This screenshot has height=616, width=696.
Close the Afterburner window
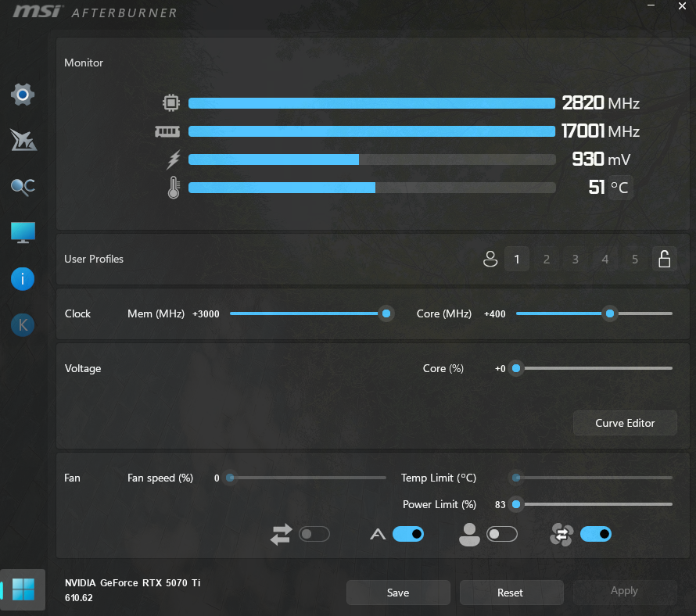682,5
